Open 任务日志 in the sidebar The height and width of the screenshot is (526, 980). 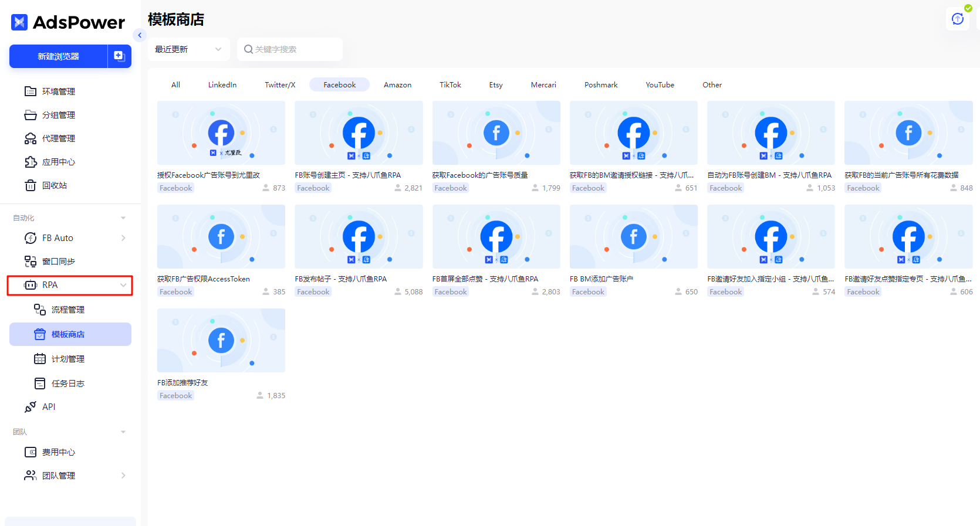click(x=70, y=384)
